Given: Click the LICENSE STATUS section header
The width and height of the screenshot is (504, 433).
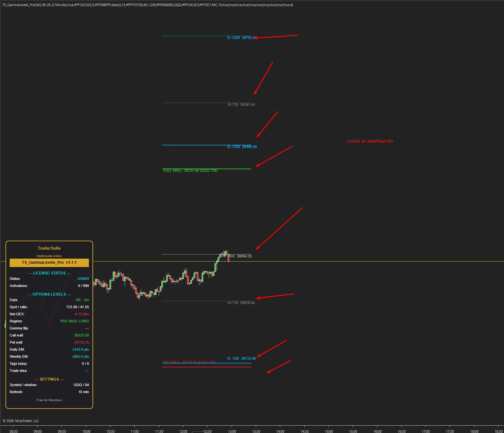Looking at the screenshot, I should tap(49, 273).
